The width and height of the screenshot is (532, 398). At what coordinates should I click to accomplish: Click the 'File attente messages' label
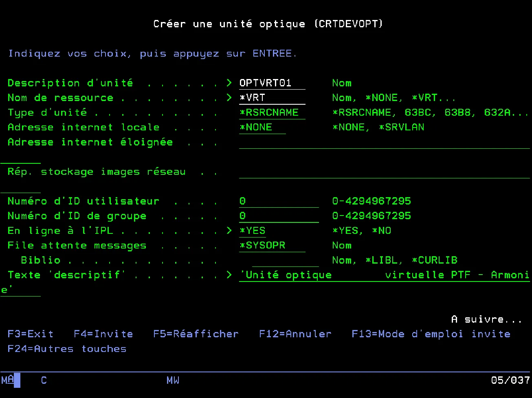pyautogui.click(x=77, y=245)
